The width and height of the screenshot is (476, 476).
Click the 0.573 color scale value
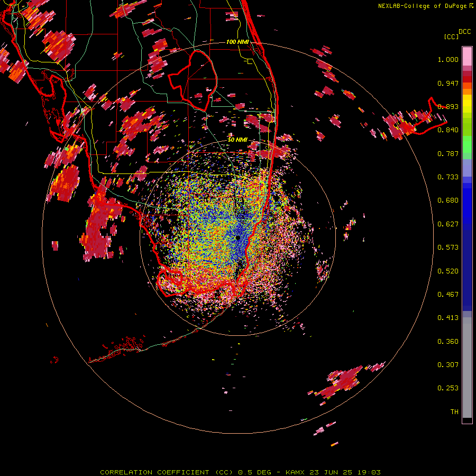coord(448,248)
